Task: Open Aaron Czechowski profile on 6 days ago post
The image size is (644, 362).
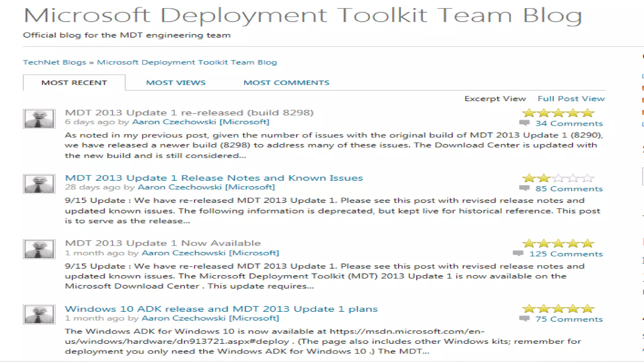Action: click(201, 122)
